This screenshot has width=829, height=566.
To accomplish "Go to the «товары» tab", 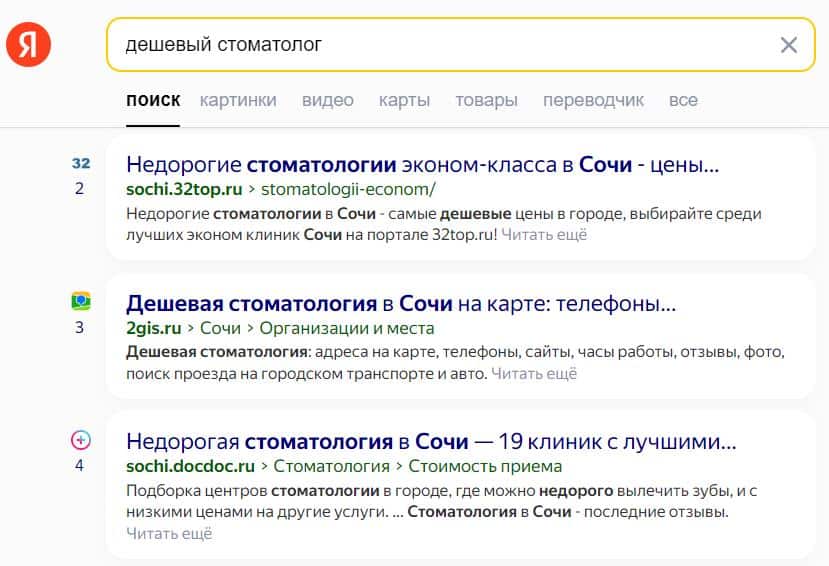I will coord(486,100).
